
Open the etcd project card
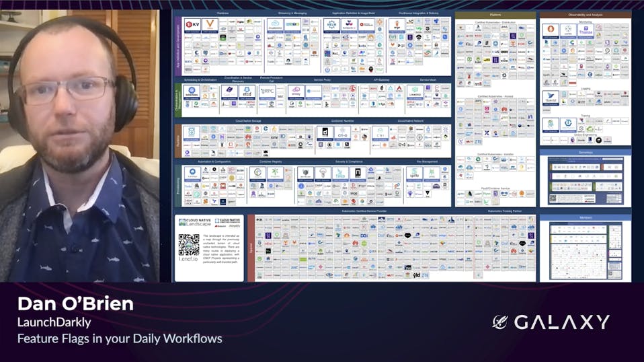pos(247,92)
